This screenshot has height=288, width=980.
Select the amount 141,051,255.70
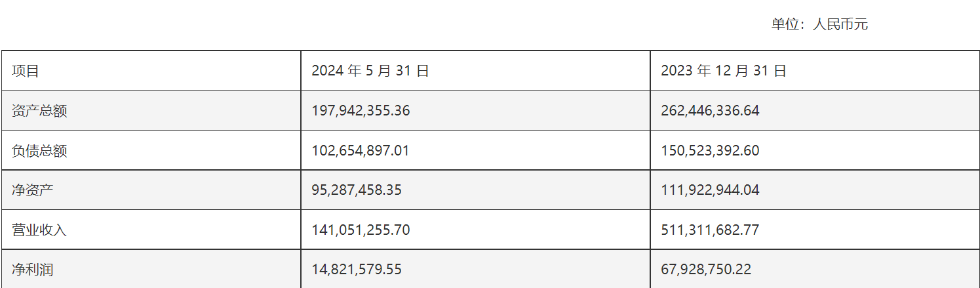coord(361,230)
